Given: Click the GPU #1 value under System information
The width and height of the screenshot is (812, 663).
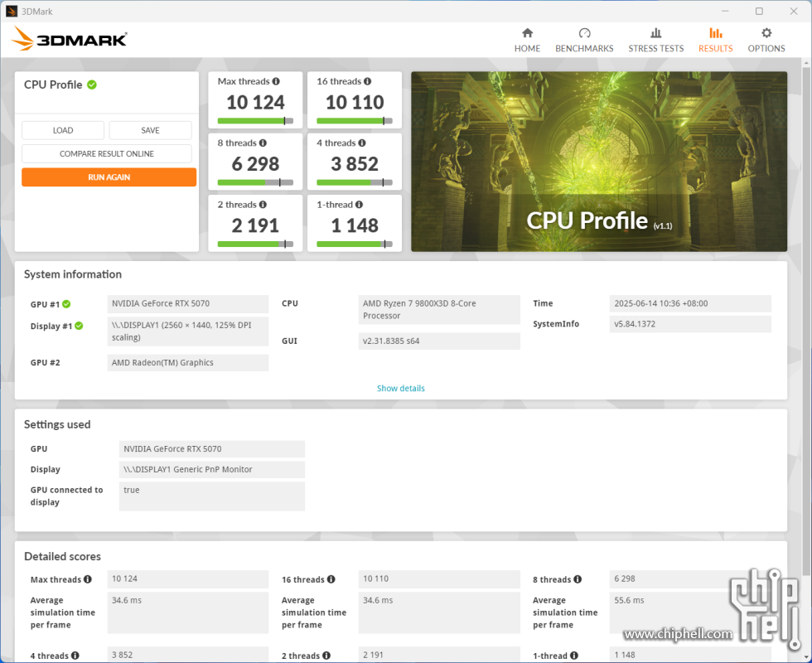Looking at the screenshot, I should pyautogui.click(x=188, y=304).
